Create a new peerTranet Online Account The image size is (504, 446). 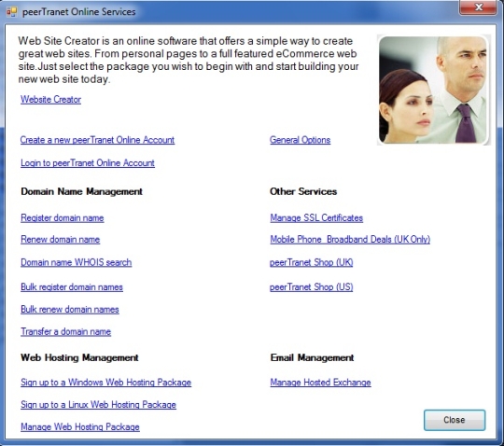pyautogui.click(x=97, y=140)
